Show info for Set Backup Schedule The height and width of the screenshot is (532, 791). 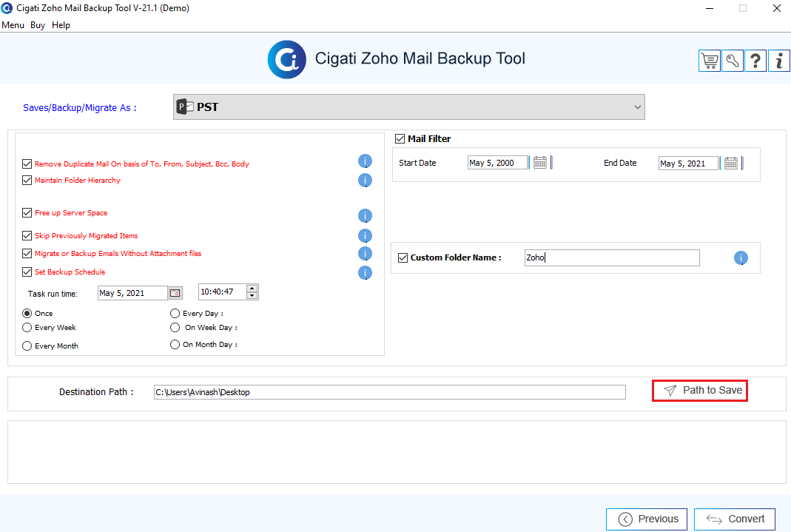coord(365,273)
